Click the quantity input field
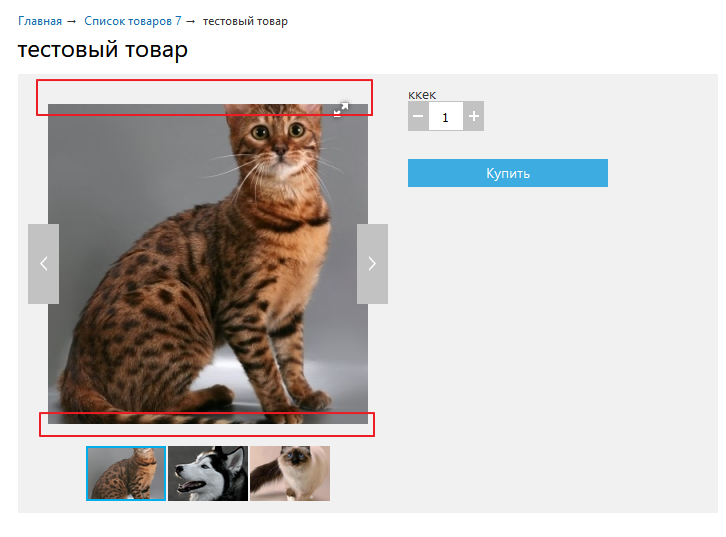This screenshot has width=726, height=537. point(446,117)
